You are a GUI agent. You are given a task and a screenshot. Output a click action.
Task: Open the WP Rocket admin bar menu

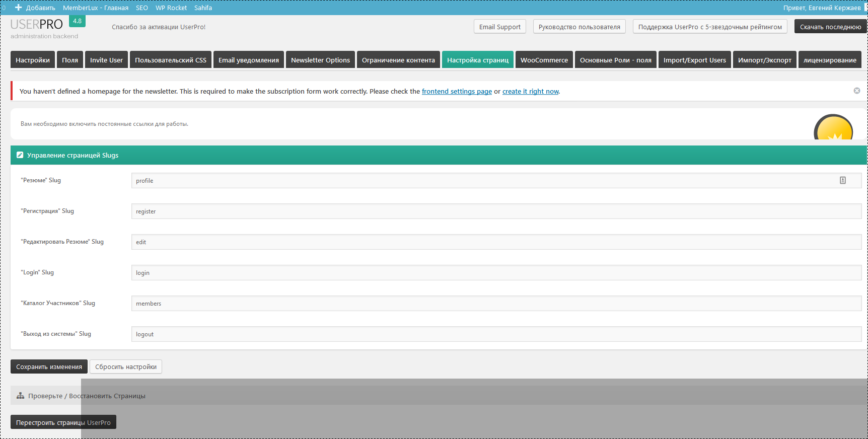171,8
